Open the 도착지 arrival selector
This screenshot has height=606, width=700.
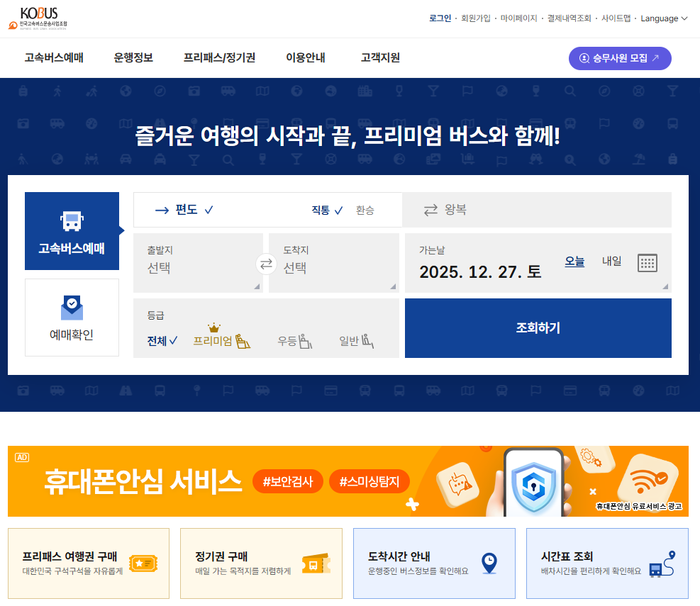coord(333,263)
